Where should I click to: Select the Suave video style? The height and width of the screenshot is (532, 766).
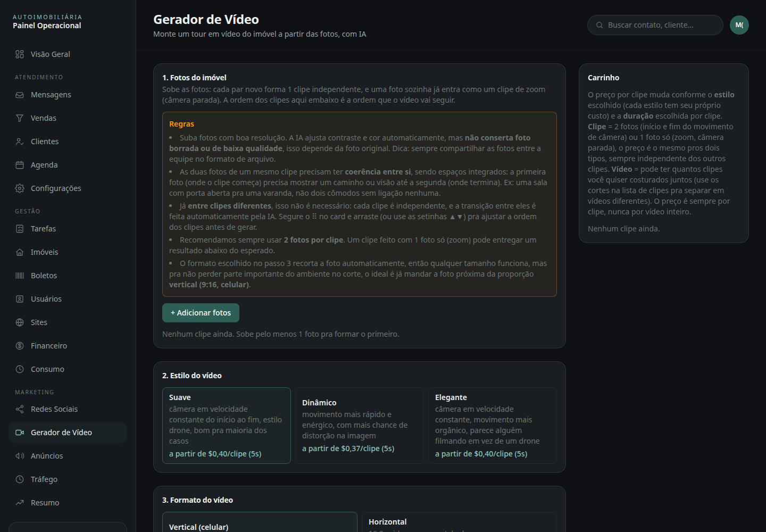(x=227, y=426)
